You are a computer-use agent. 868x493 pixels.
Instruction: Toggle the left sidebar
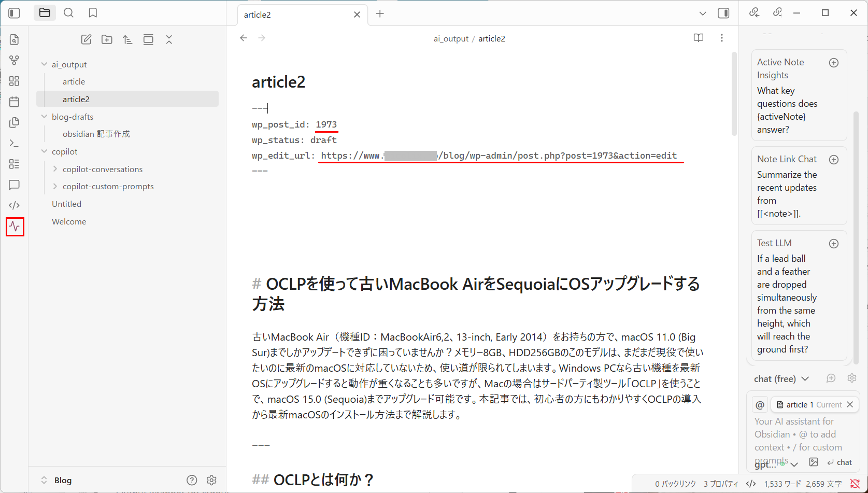pyautogui.click(x=15, y=13)
